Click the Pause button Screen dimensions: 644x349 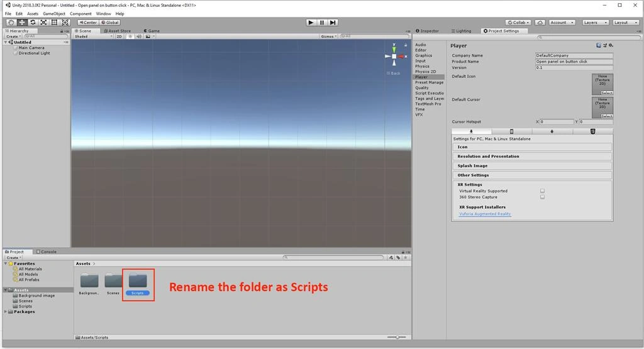tap(322, 23)
